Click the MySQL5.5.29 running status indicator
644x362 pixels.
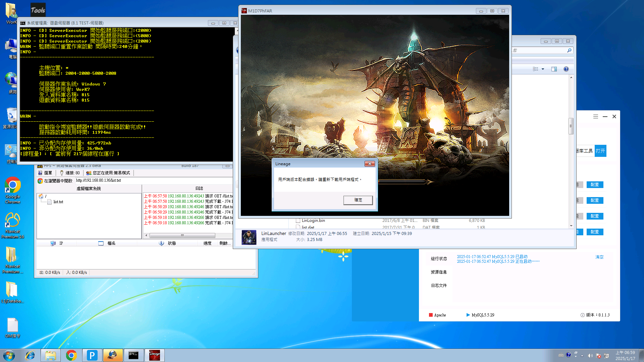tap(480, 315)
